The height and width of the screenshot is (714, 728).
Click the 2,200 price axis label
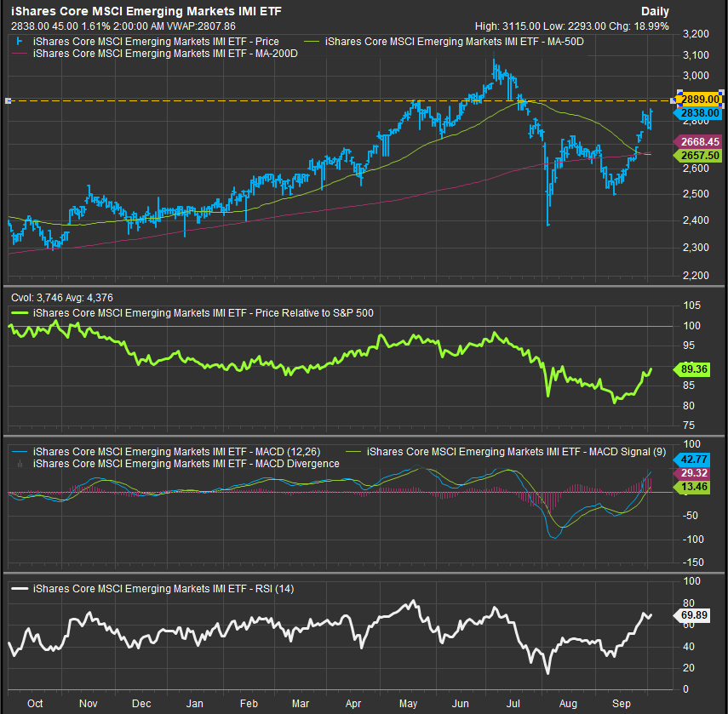tap(696, 275)
